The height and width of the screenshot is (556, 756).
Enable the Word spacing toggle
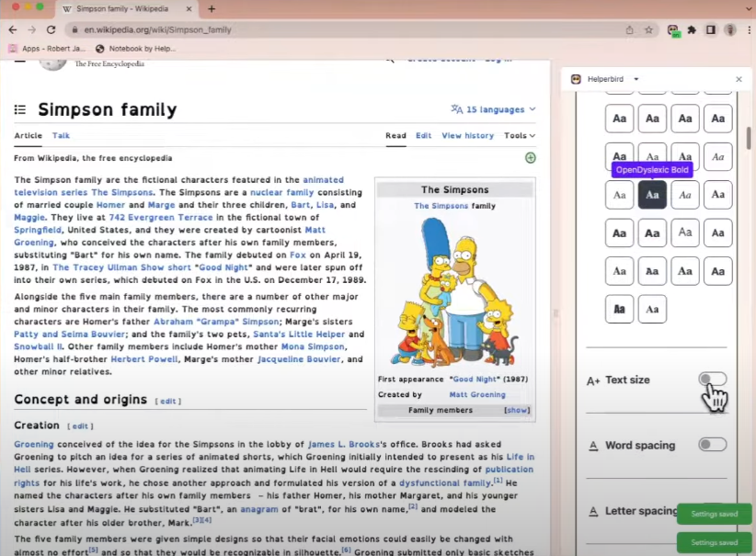click(x=713, y=444)
